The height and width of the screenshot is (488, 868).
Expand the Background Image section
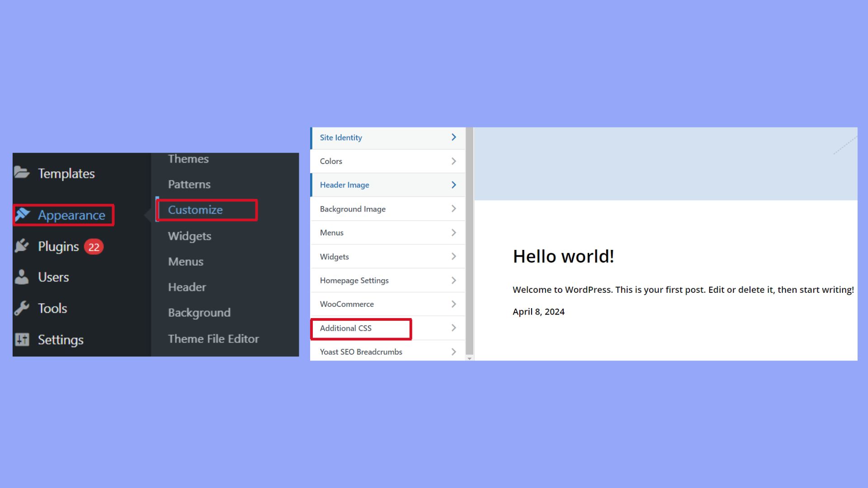(x=353, y=209)
